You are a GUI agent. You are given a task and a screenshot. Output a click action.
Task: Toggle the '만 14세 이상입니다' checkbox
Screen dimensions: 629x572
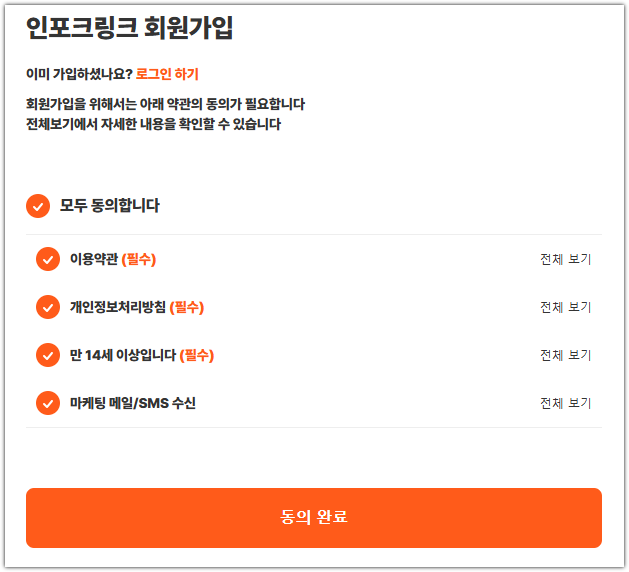click(x=48, y=355)
